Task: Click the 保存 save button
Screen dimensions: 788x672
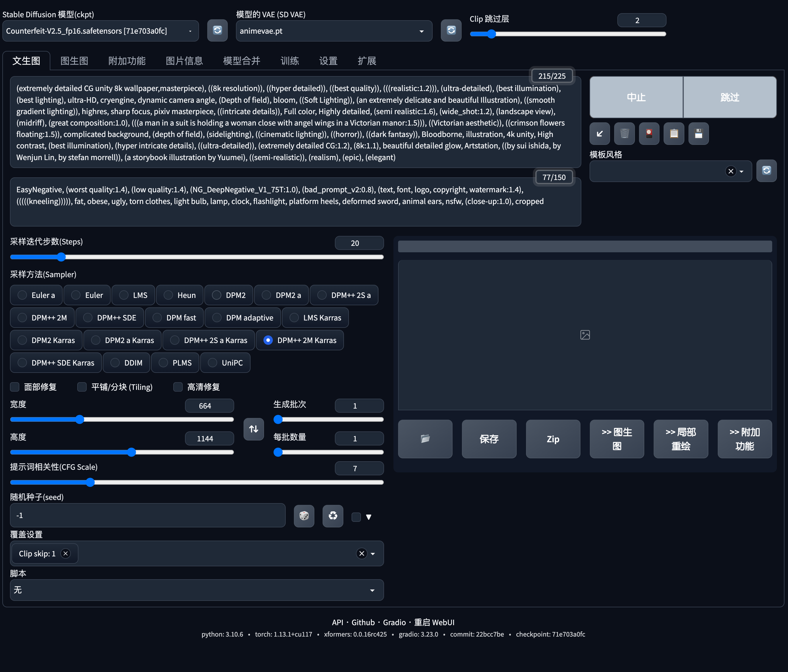Action: [489, 439]
